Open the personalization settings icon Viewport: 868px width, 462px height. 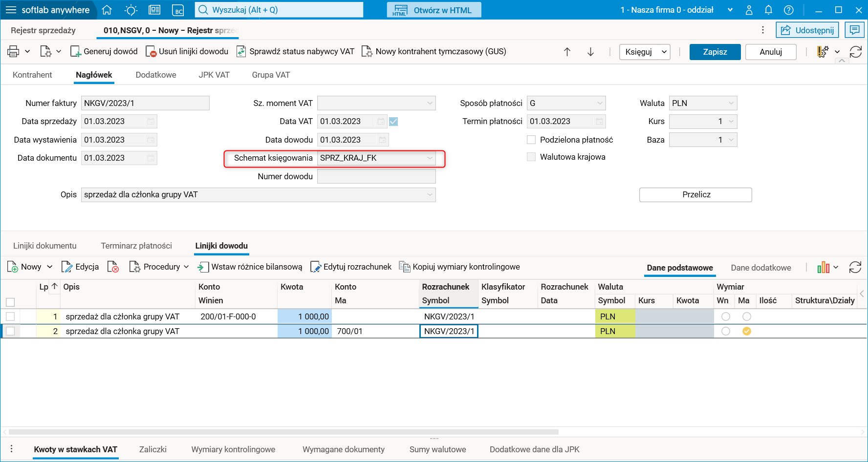click(823, 52)
